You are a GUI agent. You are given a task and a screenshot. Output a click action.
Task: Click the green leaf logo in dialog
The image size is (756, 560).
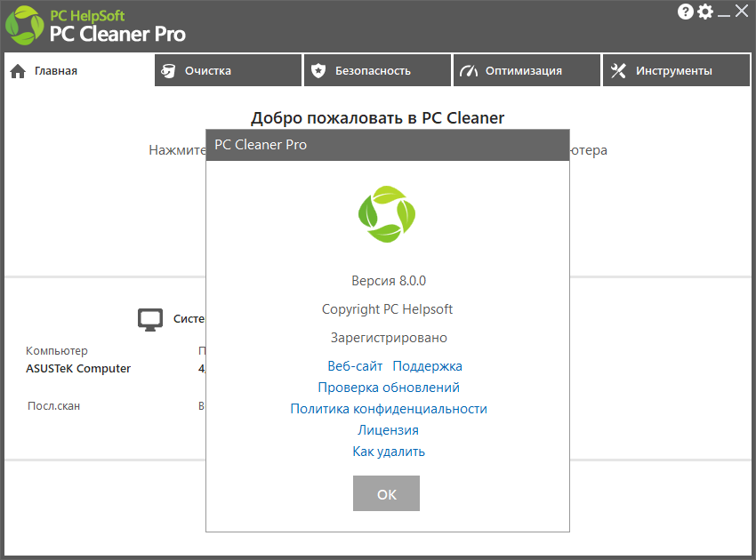click(x=387, y=214)
